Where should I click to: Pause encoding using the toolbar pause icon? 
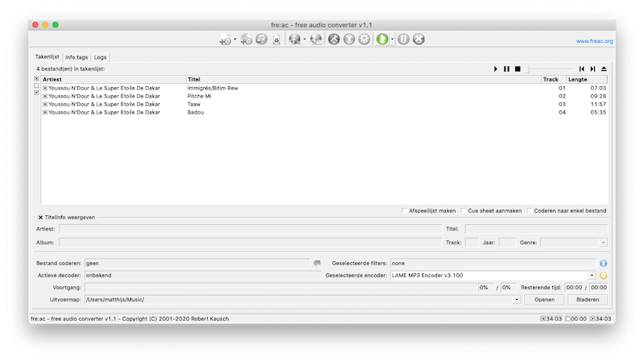404,39
